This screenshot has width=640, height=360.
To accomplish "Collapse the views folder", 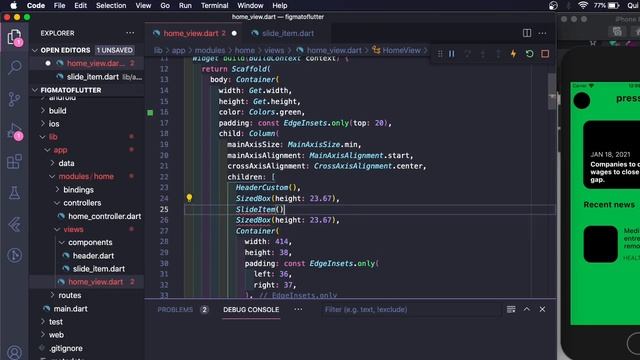I will coord(58,229).
